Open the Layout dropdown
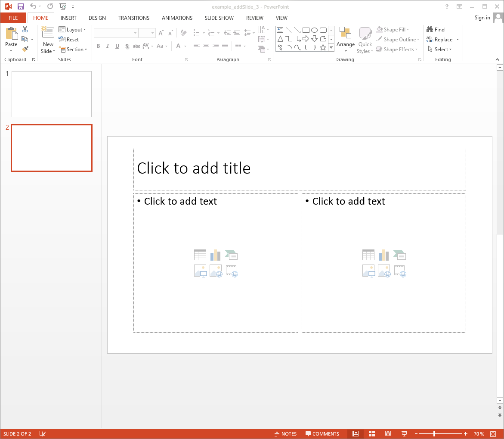Viewport: 504px width, 439px height. pos(72,30)
